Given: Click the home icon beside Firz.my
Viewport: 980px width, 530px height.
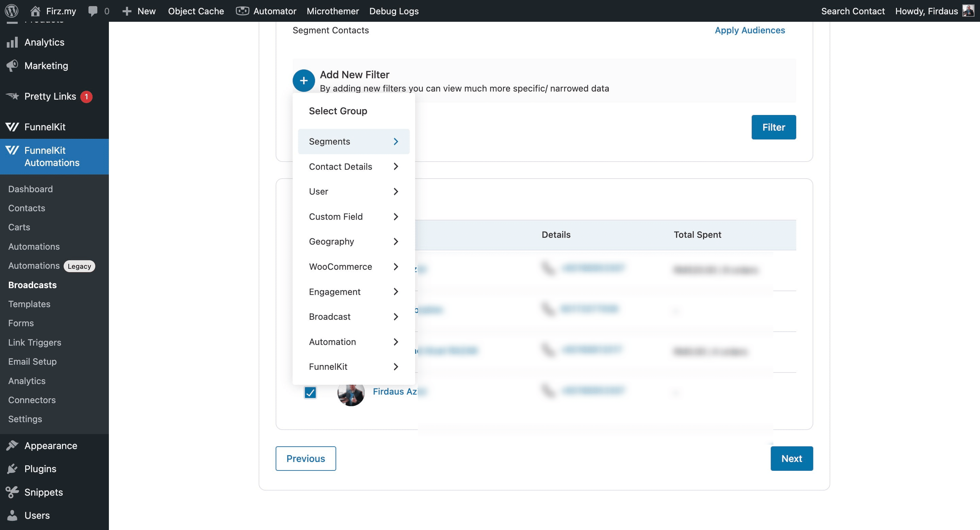Looking at the screenshot, I should point(35,11).
